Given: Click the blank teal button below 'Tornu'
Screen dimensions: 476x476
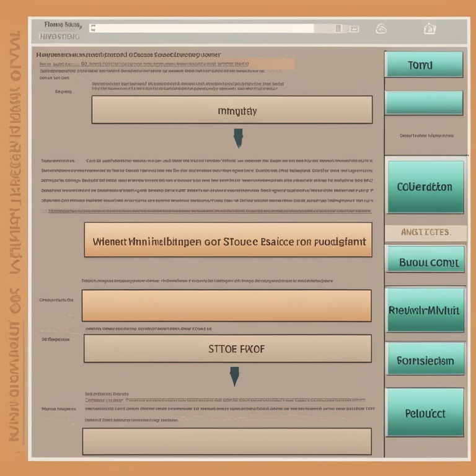Looking at the screenshot, I should click(x=424, y=104).
